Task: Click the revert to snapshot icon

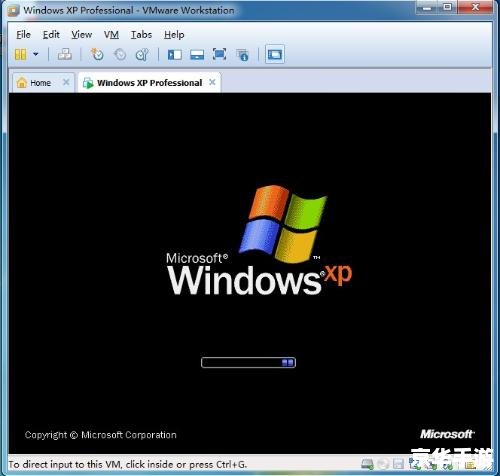Action: click(x=120, y=54)
